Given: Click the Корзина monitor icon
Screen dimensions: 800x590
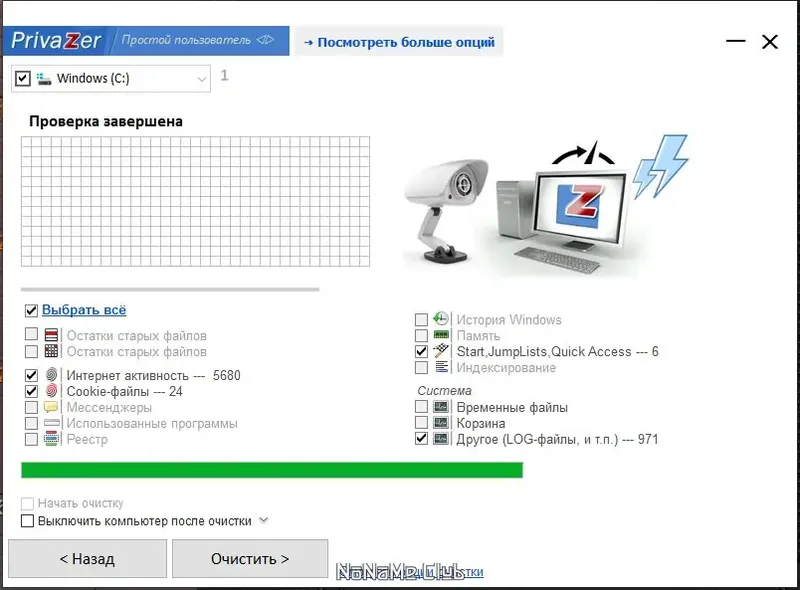Looking at the screenshot, I should 441,423.
